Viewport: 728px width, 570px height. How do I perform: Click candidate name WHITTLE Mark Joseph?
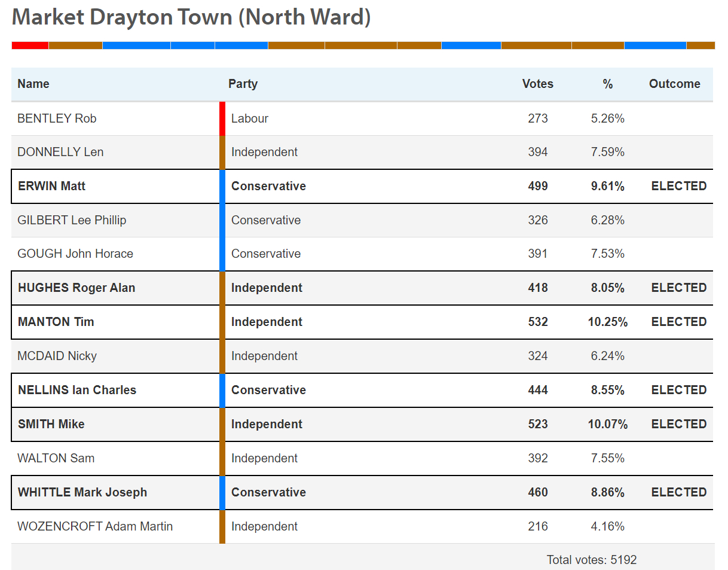click(82, 492)
